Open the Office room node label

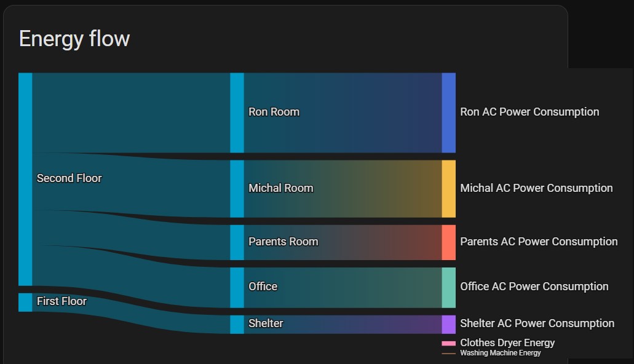263,287
